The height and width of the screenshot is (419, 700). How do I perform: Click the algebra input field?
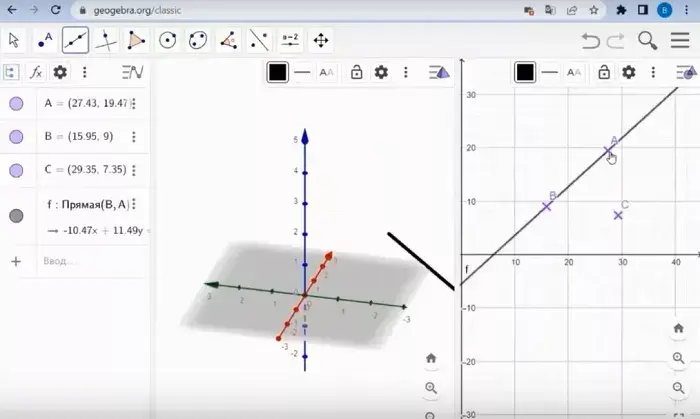[x=80, y=261]
